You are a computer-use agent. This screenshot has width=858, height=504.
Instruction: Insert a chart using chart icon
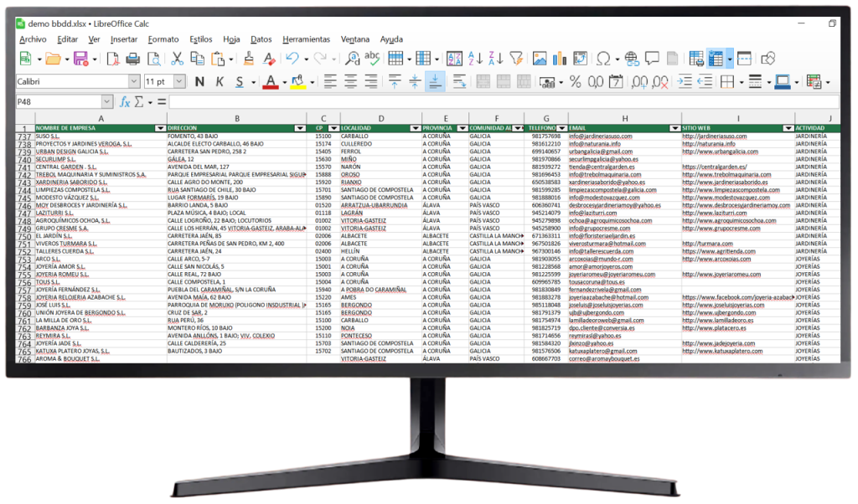560,59
